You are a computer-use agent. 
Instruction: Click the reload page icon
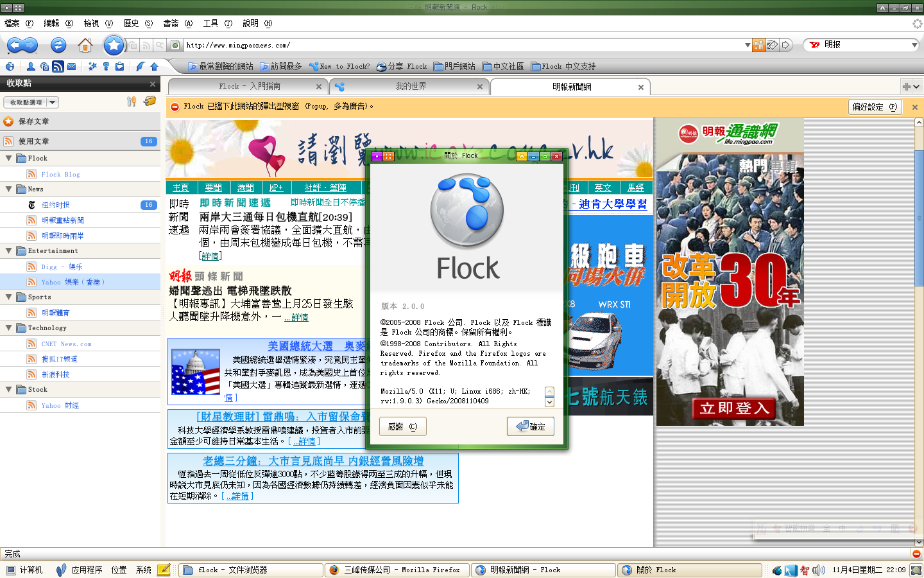click(x=58, y=45)
